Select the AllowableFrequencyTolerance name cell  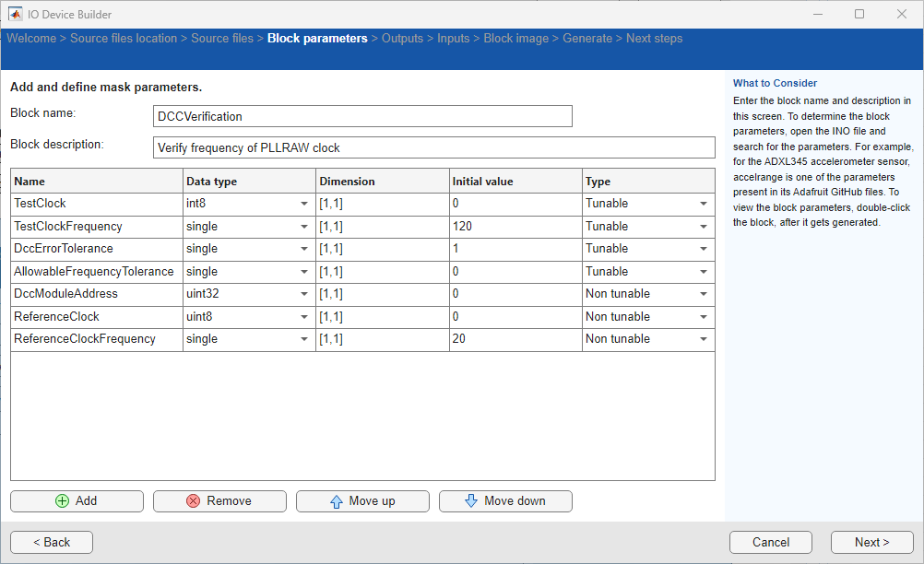pos(95,271)
